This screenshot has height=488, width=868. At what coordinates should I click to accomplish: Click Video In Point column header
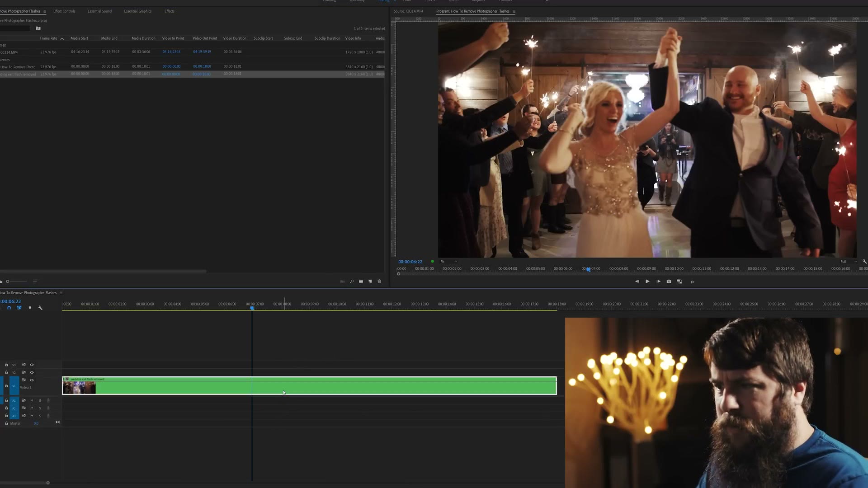coord(173,38)
